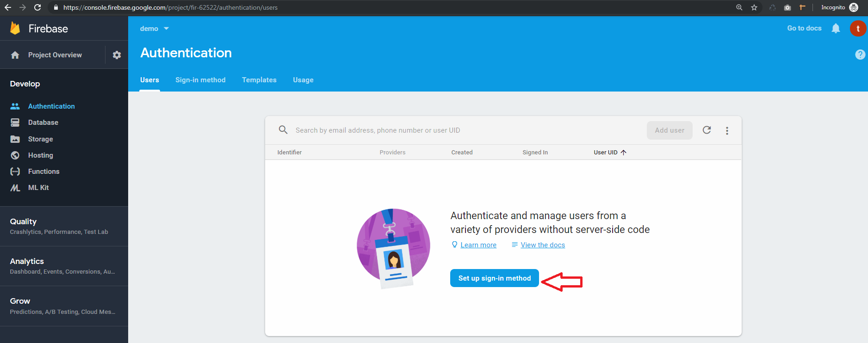Switch to the Sign-in method tab
The width and height of the screenshot is (868, 343).
click(200, 80)
